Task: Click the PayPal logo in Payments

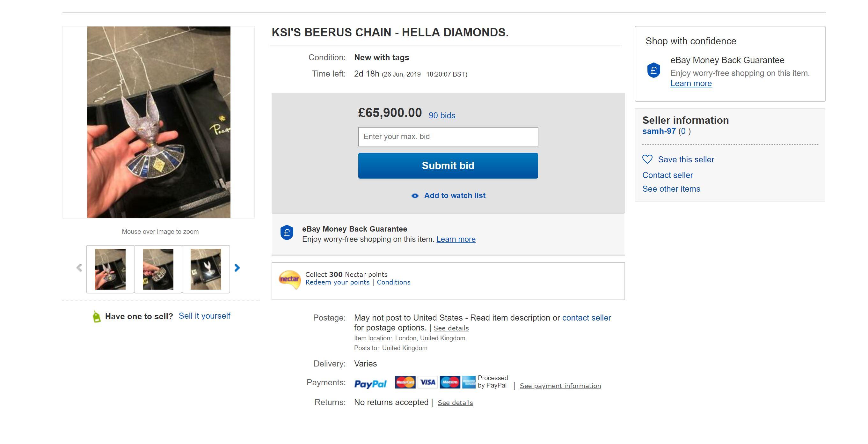Action: click(370, 384)
